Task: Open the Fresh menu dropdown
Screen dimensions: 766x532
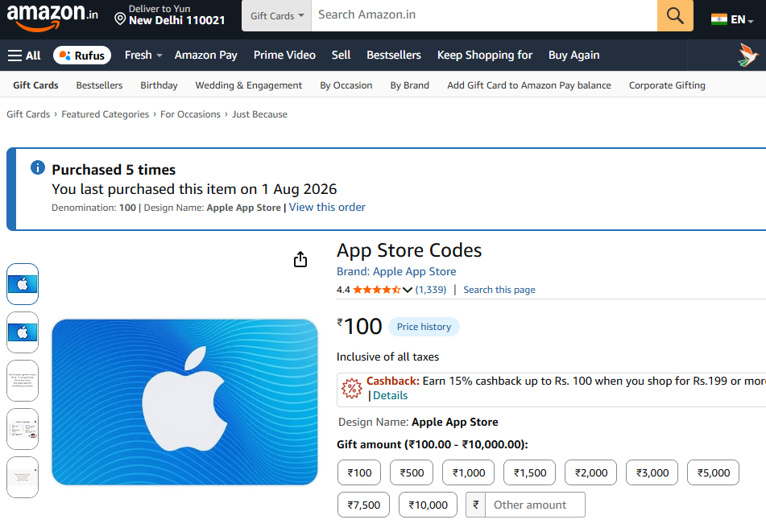Action: [x=143, y=56]
